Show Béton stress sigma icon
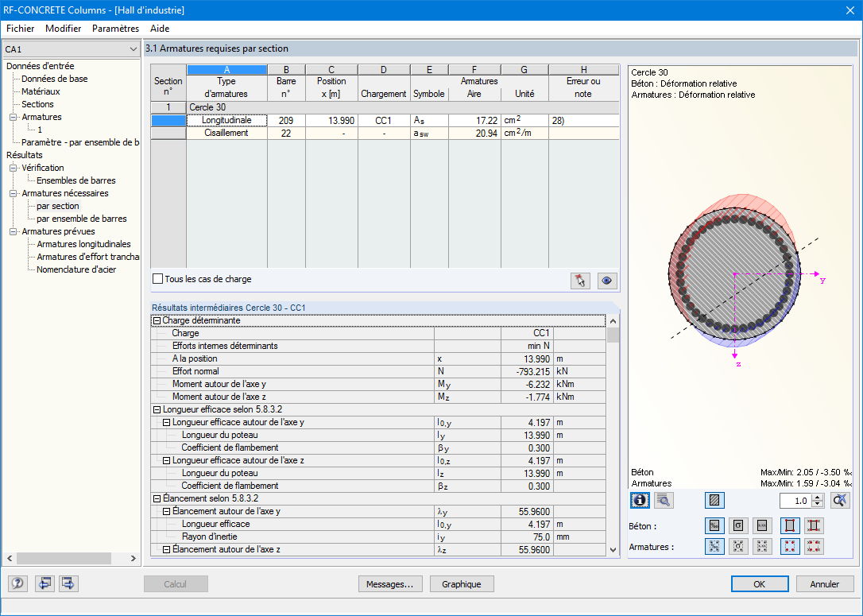The image size is (863, 616). click(738, 525)
